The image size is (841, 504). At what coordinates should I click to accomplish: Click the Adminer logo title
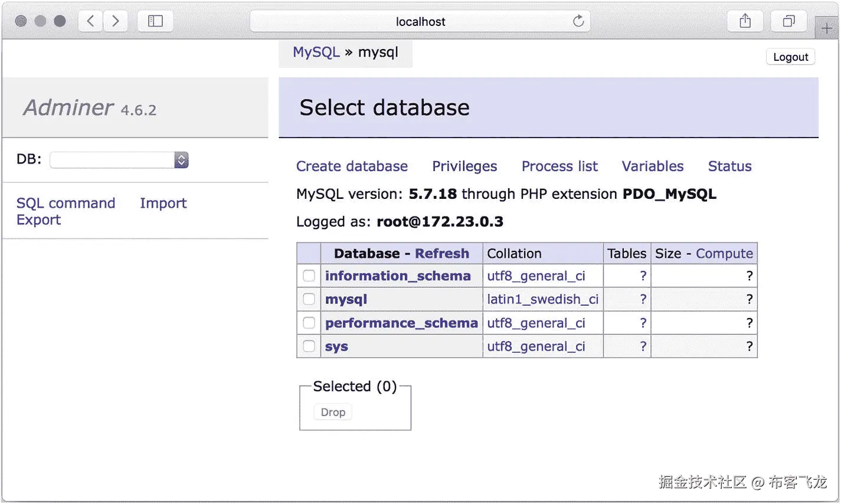coord(68,107)
